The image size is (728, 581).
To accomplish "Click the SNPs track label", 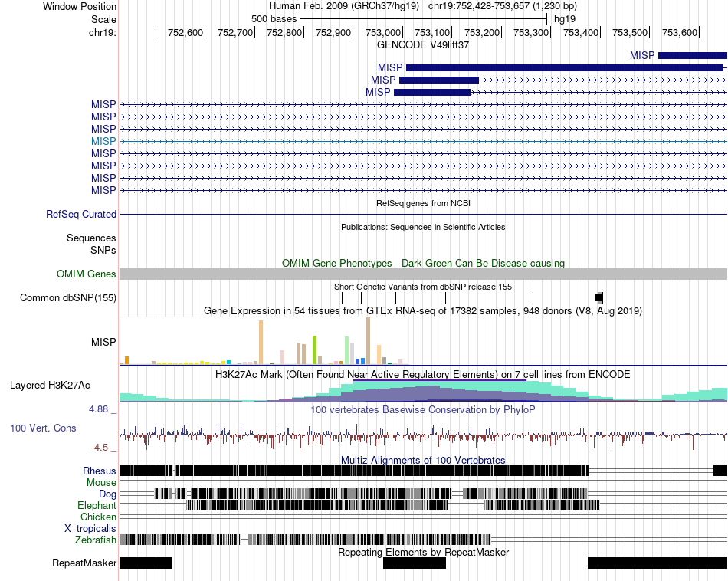I will (x=103, y=250).
